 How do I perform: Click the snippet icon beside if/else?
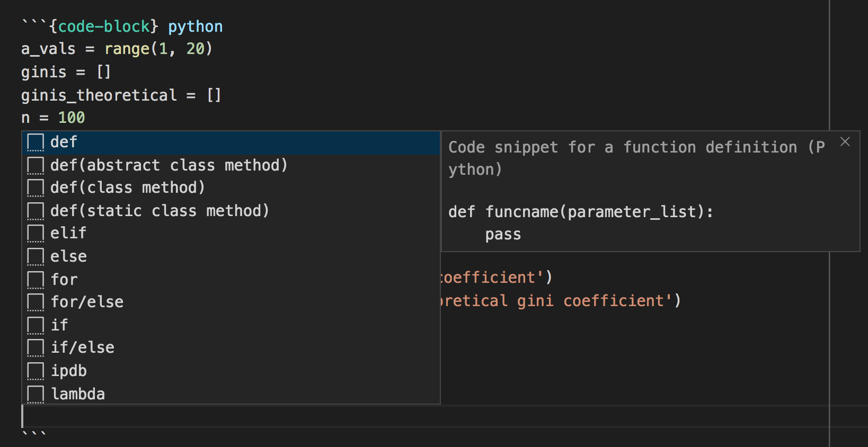(x=36, y=348)
